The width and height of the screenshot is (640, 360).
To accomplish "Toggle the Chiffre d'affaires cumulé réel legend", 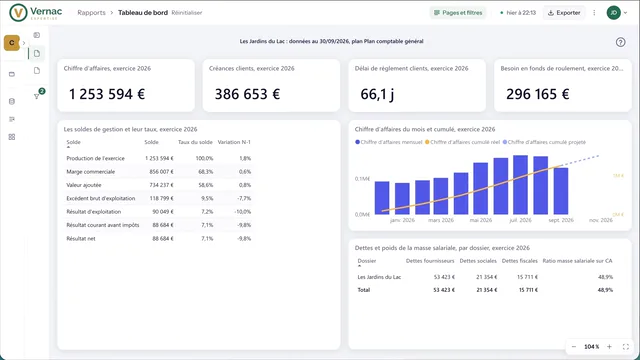I will [462, 142].
